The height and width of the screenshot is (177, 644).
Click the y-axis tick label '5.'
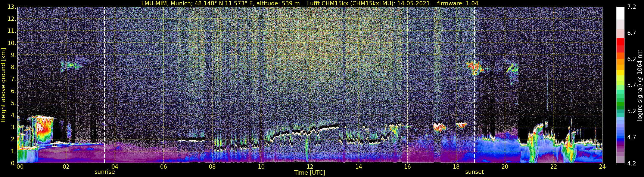point(13,103)
